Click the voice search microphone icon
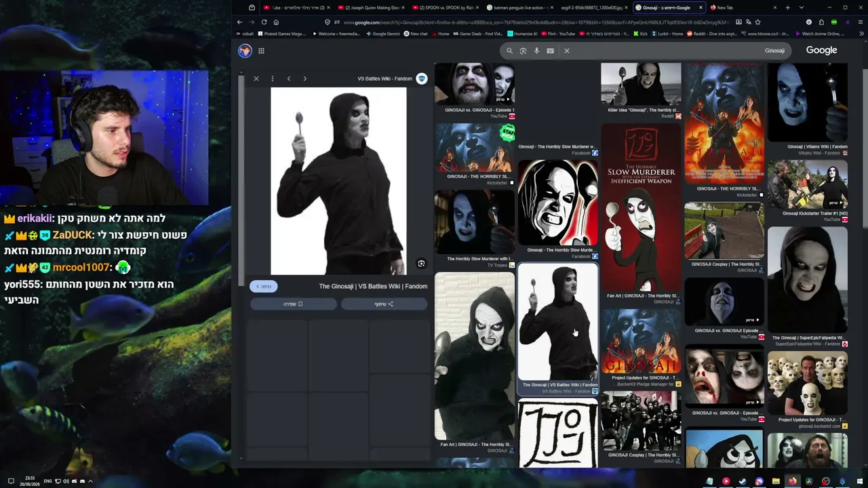This screenshot has width=868, height=488. [536, 50]
